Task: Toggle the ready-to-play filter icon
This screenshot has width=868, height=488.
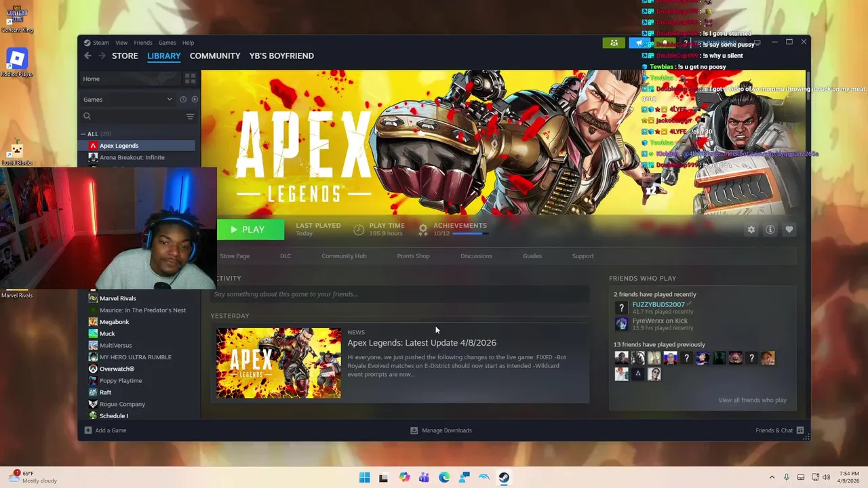Action: click(x=195, y=100)
